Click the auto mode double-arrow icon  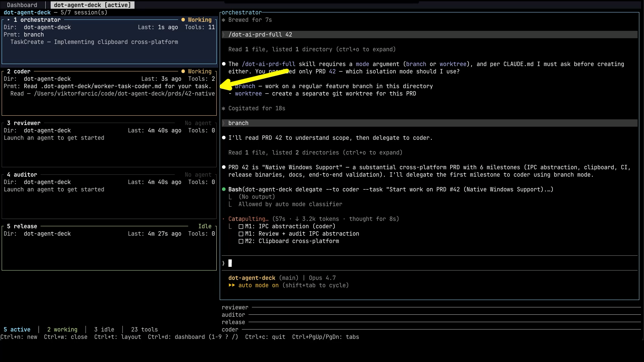(232, 285)
